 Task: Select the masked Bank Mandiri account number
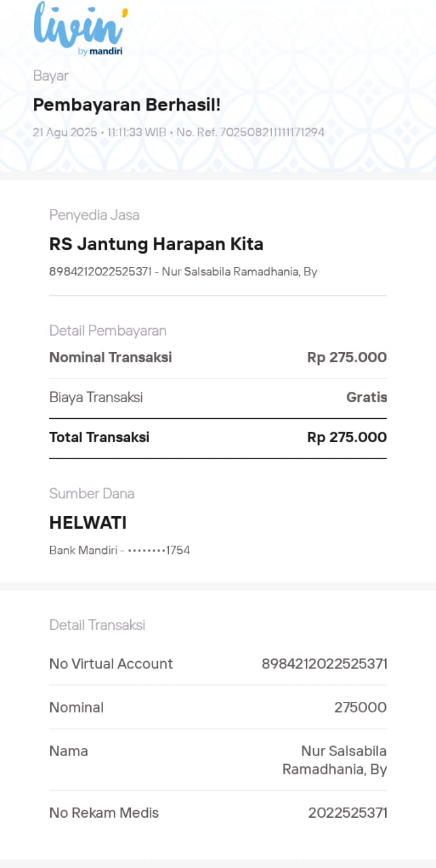pyautogui.click(x=119, y=550)
